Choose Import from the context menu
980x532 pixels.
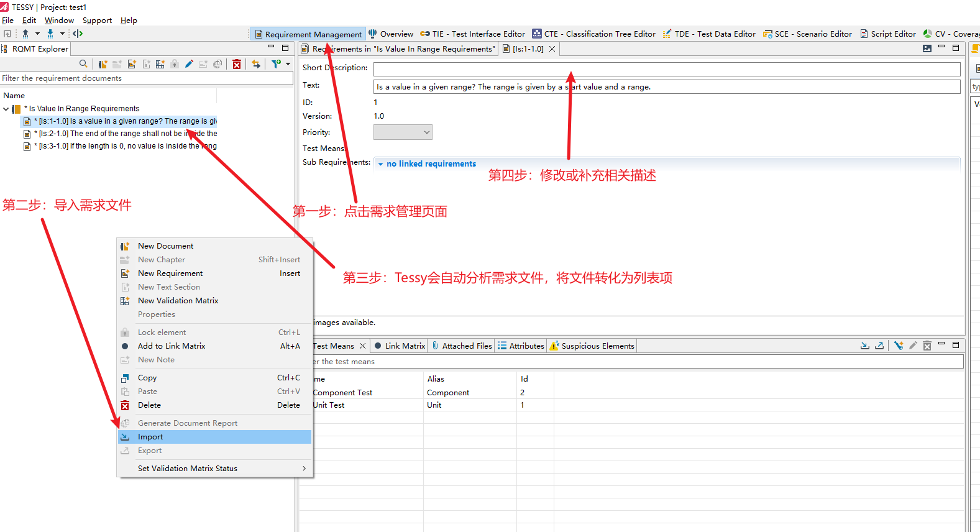point(214,437)
